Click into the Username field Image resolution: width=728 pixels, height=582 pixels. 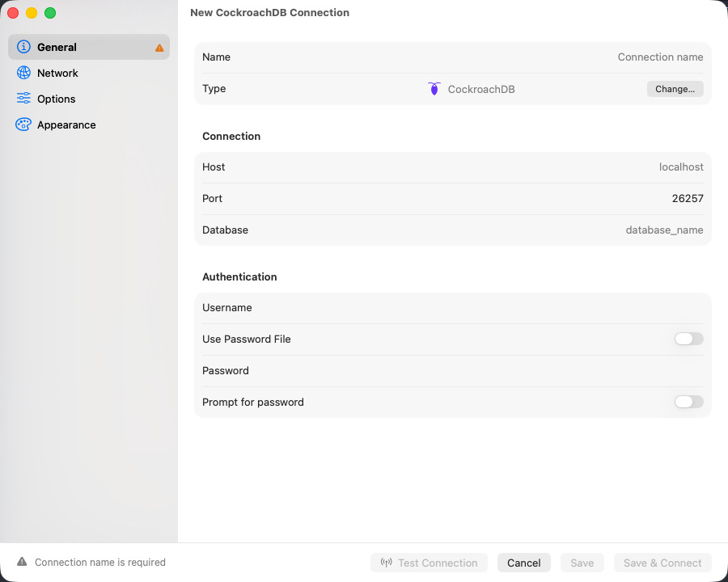(x=453, y=308)
